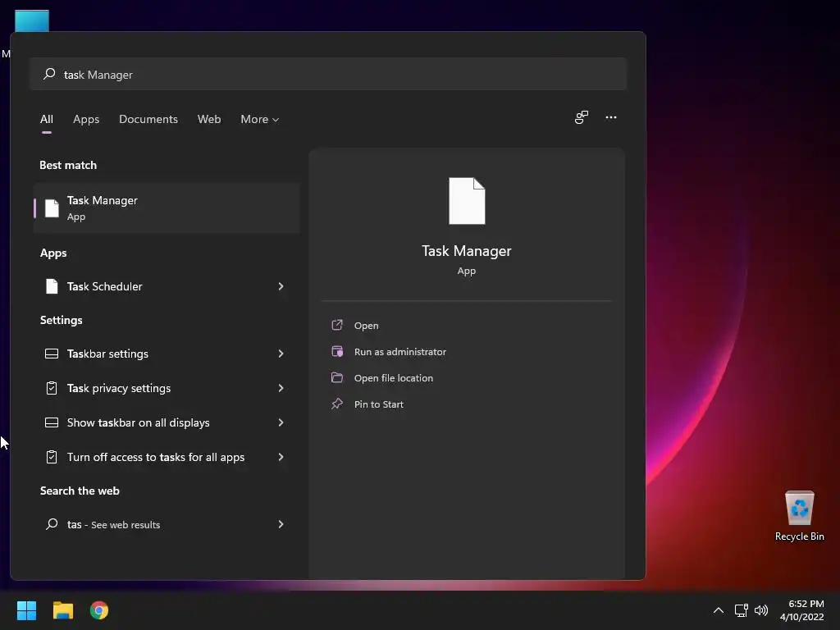The height and width of the screenshot is (630, 840).
Task: Click the Pin to Start pin icon
Action: tap(337, 404)
